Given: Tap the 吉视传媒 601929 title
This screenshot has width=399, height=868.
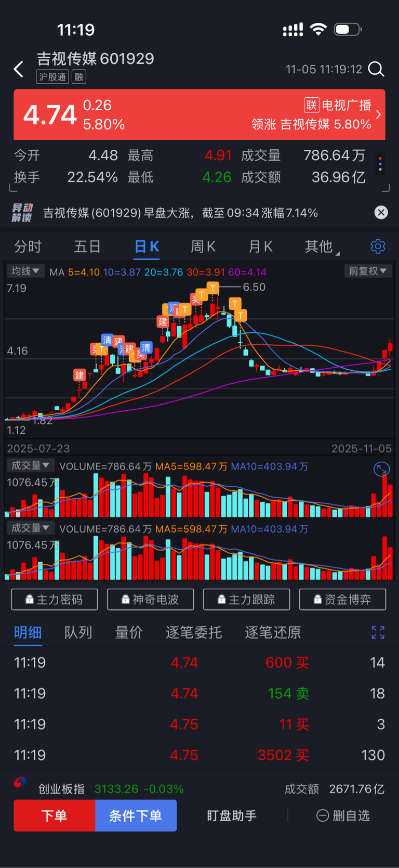Looking at the screenshot, I should (95, 58).
